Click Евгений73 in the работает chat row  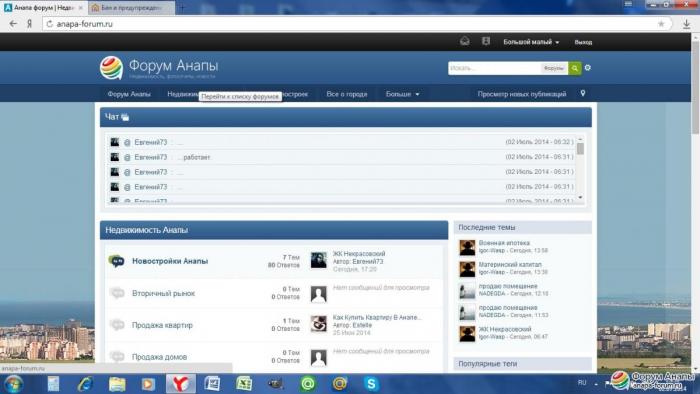point(150,157)
